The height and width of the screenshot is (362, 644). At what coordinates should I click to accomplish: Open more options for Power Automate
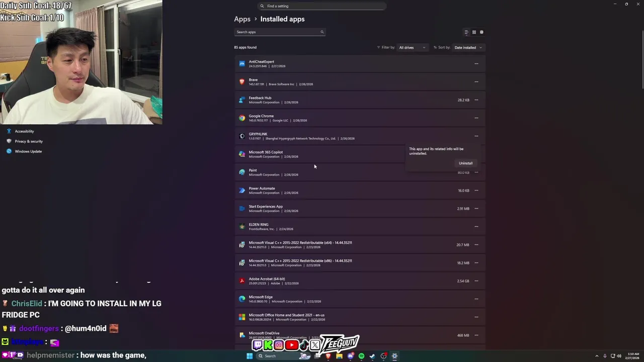(476, 191)
